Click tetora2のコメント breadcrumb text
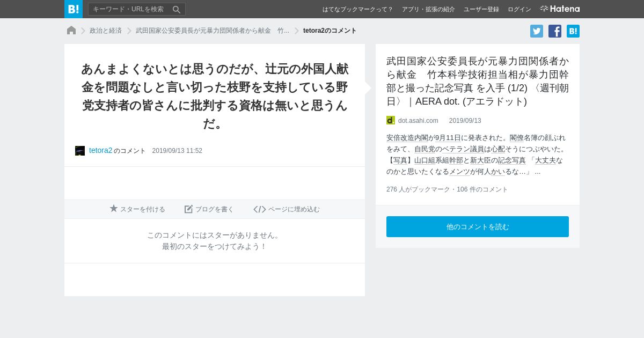This screenshot has width=644, height=338. tap(330, 31)
